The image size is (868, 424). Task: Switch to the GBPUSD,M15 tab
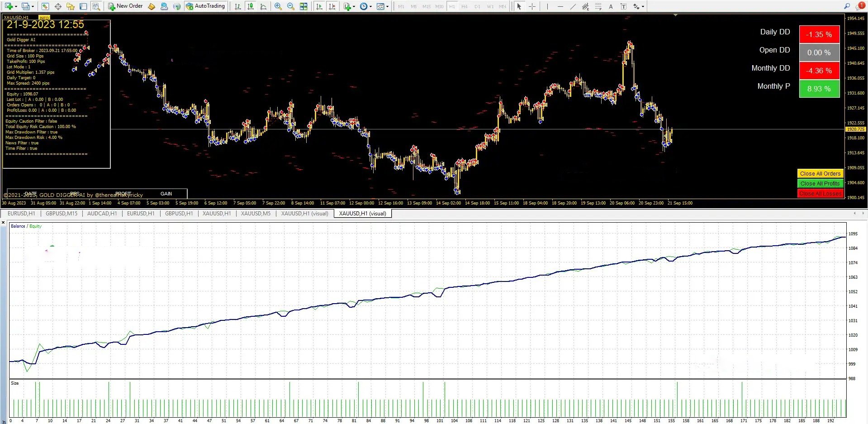click(x=62, y=214)
